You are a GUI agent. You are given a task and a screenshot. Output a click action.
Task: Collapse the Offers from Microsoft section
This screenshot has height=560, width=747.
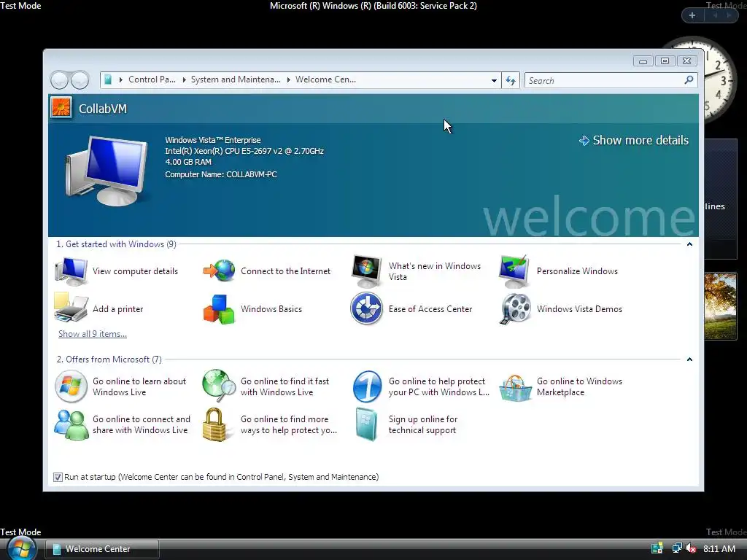pyautogui.click(x=689, y=359)
